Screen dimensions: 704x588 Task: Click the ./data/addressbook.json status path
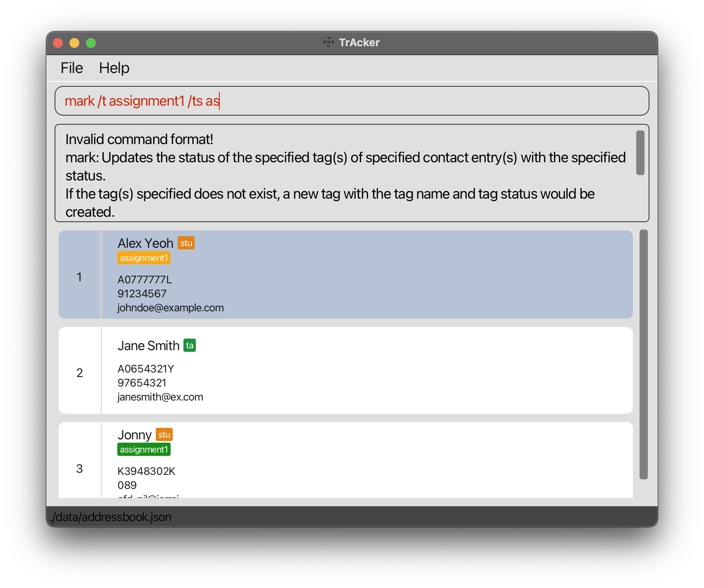111,517
